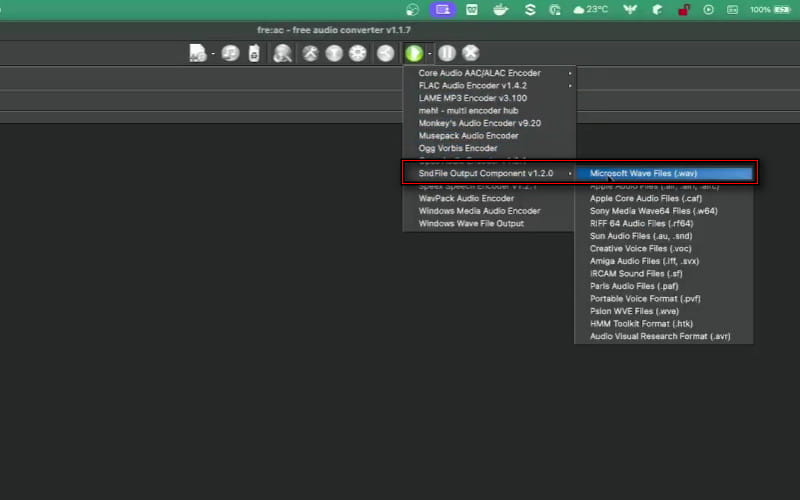Select Microsoft Wave Files (.wav)
The width and height of the screenshot is (800, 500).
coord(663,173)
